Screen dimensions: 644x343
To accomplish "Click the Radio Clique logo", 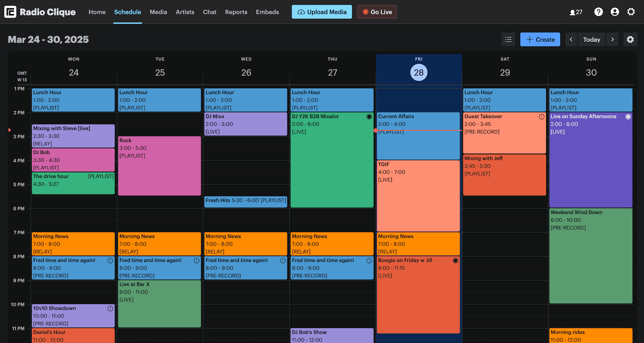I will point(40,11).
